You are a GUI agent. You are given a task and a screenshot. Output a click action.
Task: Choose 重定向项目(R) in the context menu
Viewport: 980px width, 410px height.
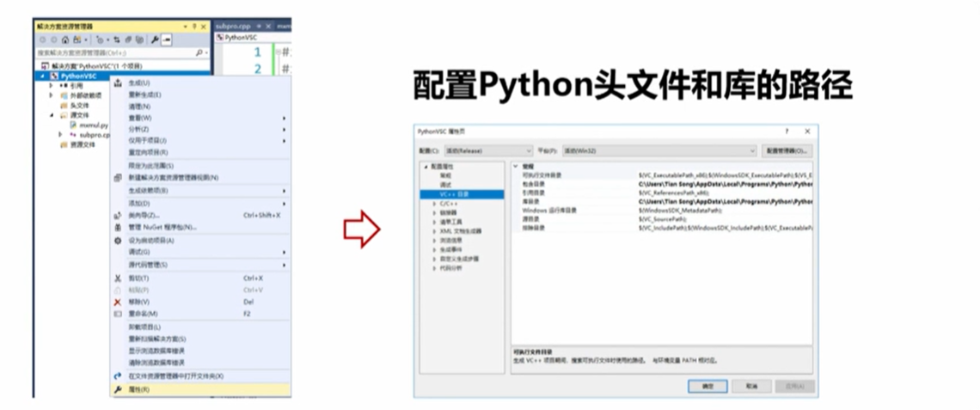click(x=200, y=152)
